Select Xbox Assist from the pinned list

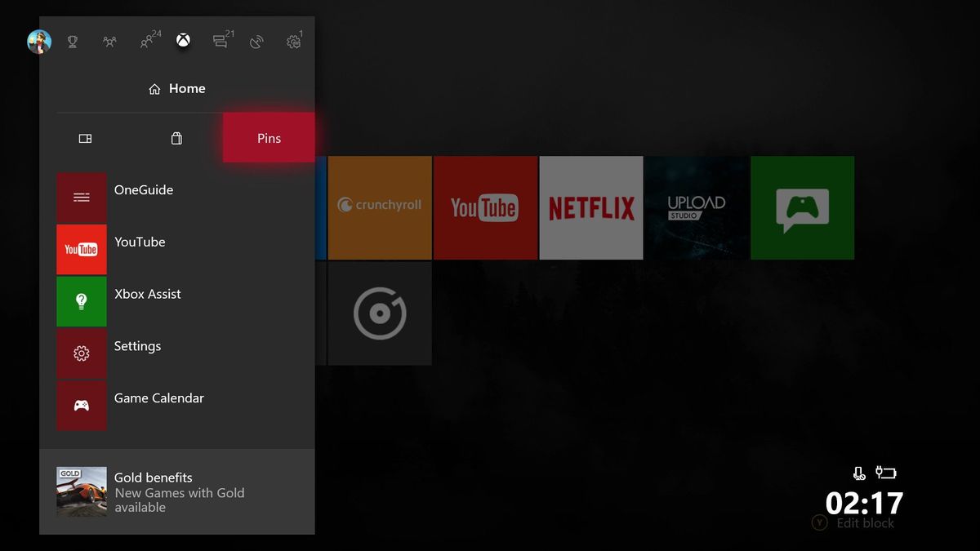pos(148,294)
